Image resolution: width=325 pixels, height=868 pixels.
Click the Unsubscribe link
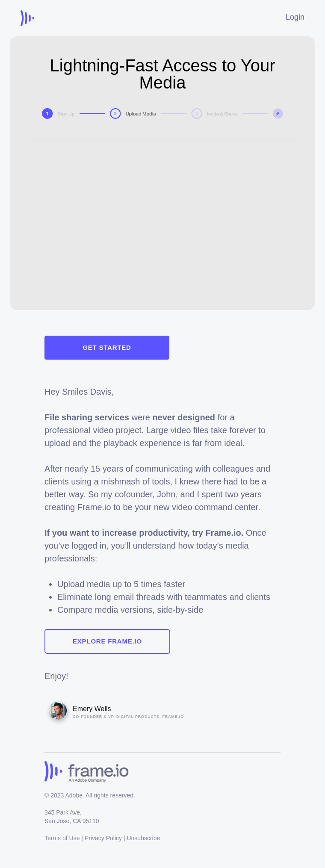[143, 838]
